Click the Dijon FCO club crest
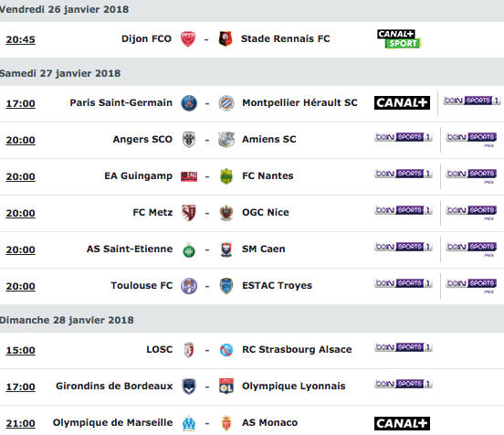This screenshot has height=435, width=504. [188, 39]
